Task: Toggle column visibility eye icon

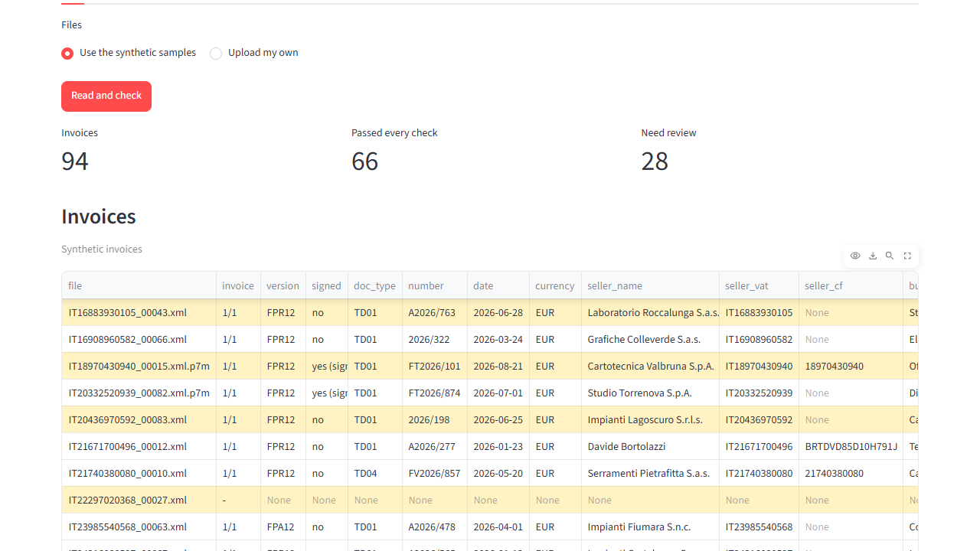Action: (x=855, y=256)
